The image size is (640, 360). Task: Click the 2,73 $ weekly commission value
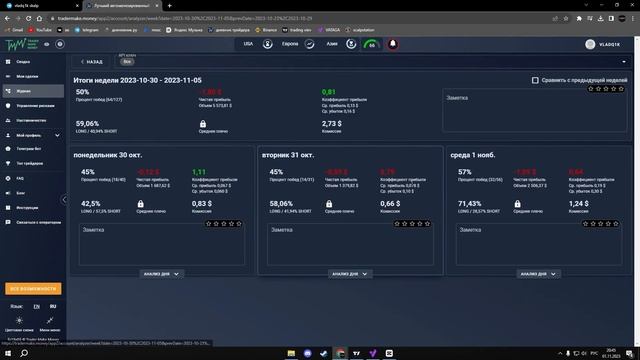pyautogui.click(x=331, y=123)
